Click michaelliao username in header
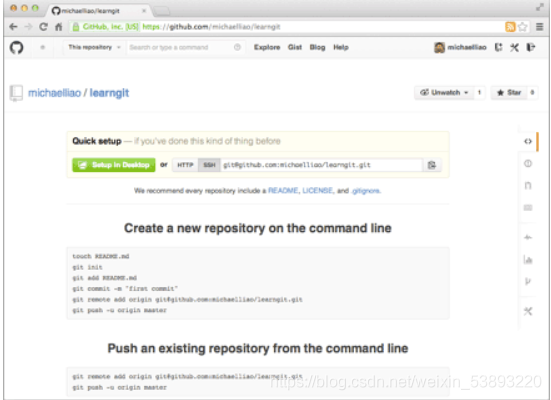551x400 pixels. [x=467, y=47]
